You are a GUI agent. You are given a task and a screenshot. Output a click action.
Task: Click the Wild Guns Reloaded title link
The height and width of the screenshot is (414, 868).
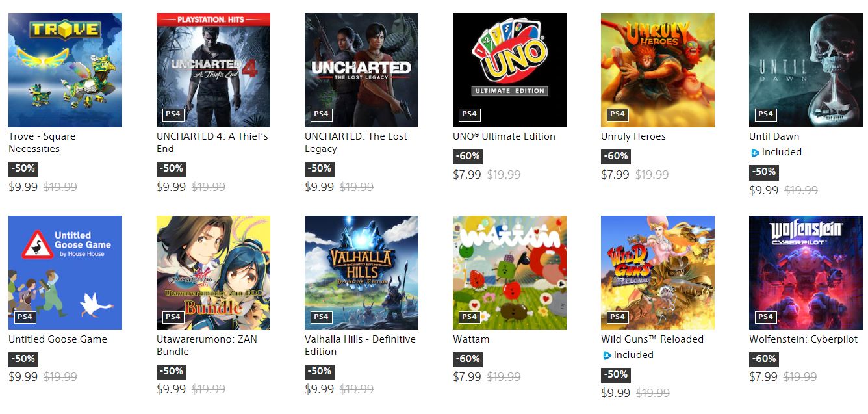coord(652,339)
